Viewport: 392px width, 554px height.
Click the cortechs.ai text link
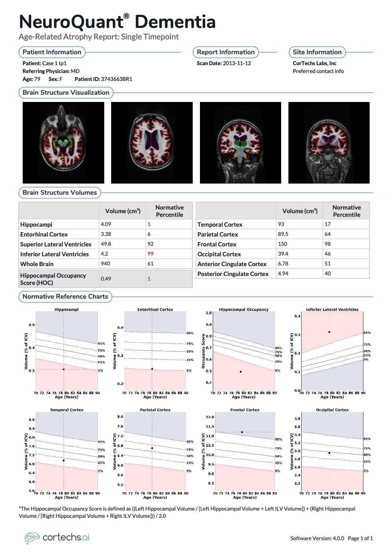[x=66, y=537]
